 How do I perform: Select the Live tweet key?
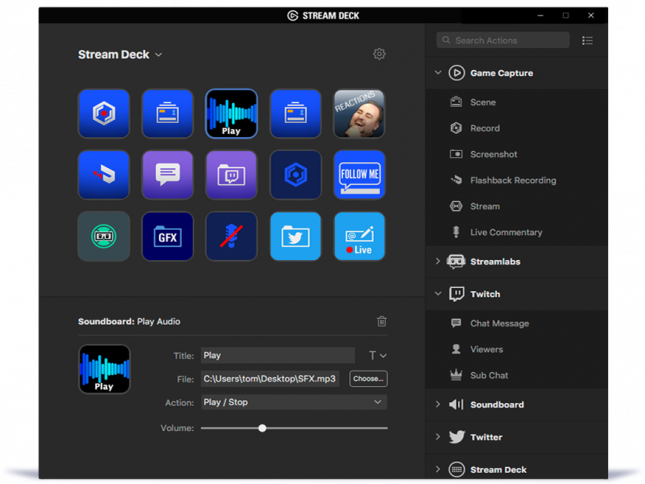(x=360, y=236)
